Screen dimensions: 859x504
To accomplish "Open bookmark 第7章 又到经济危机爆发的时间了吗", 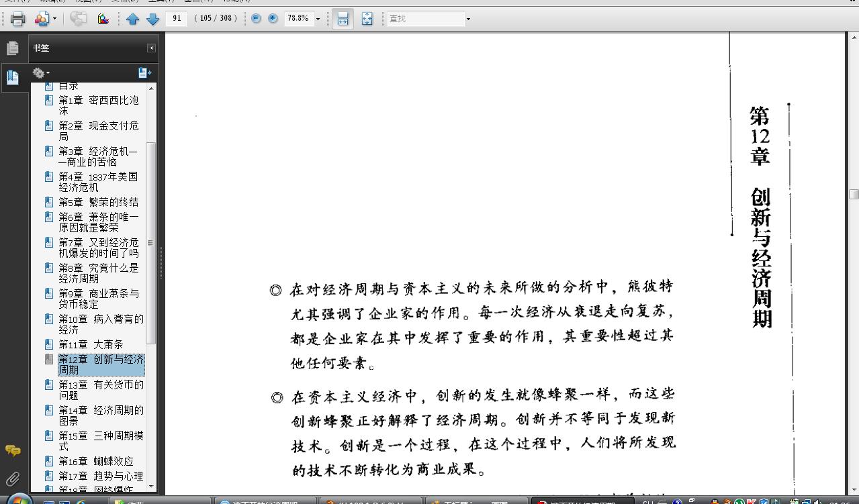I will tap(98, 248).
